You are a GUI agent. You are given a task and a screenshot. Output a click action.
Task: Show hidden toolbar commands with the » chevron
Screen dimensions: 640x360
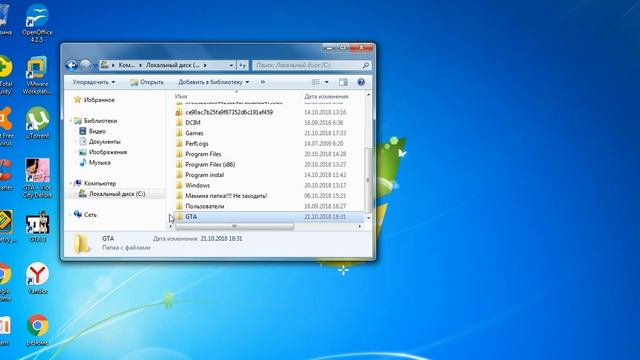pos(263,82)
